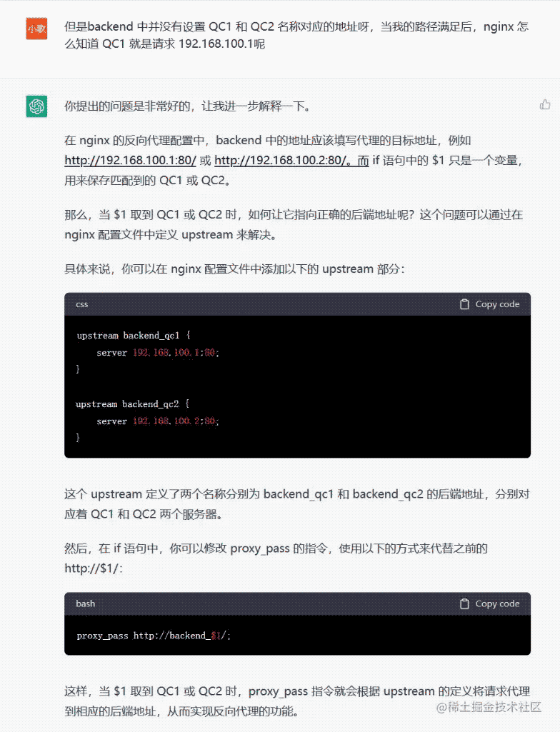Click the 稀土掘金技术社区 watermark
The image size is (560, 732).
tap(489, 707)
